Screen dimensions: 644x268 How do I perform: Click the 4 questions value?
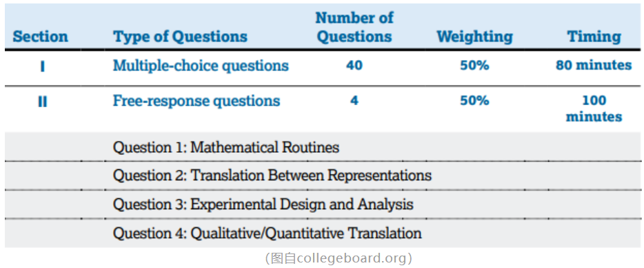[x=354, y=101]
